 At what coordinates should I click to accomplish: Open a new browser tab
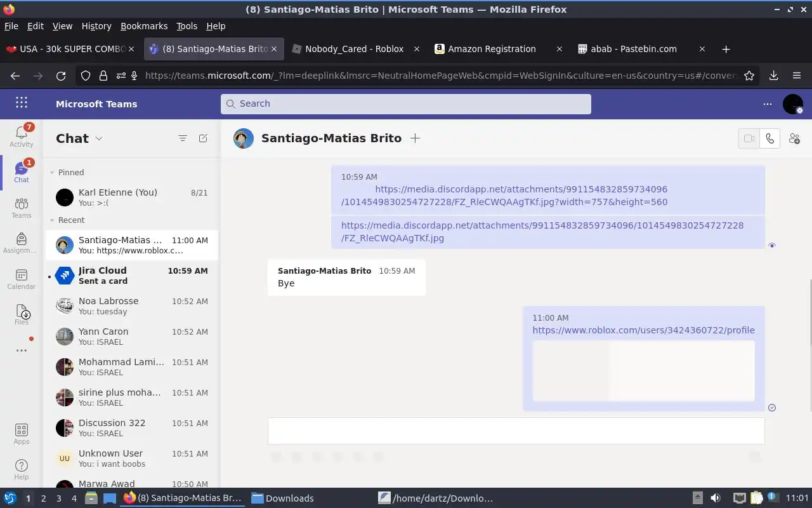[726, 49]
